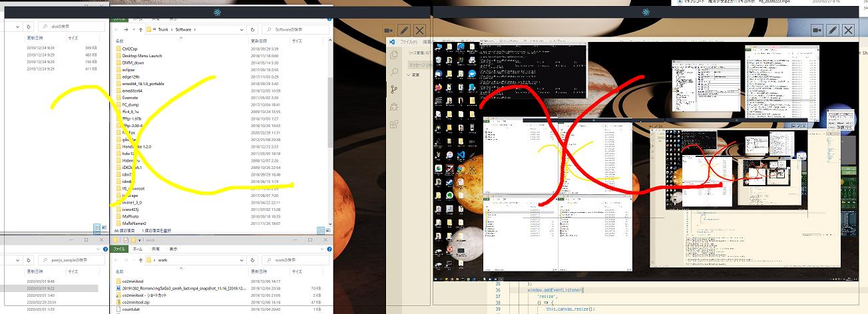Click the workの検索 search field
The height and width of the screenshot is (314, 868).
[295, 260]
